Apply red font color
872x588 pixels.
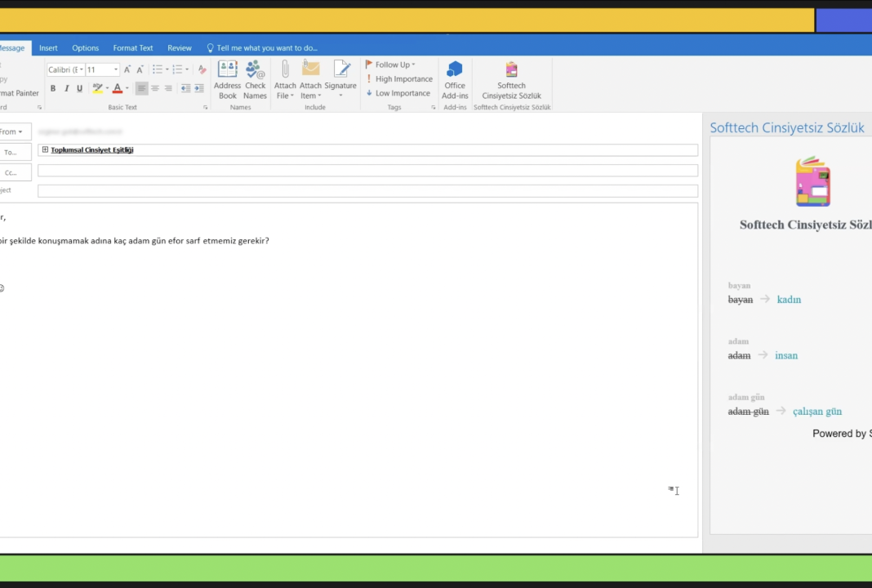pos(118,88)
